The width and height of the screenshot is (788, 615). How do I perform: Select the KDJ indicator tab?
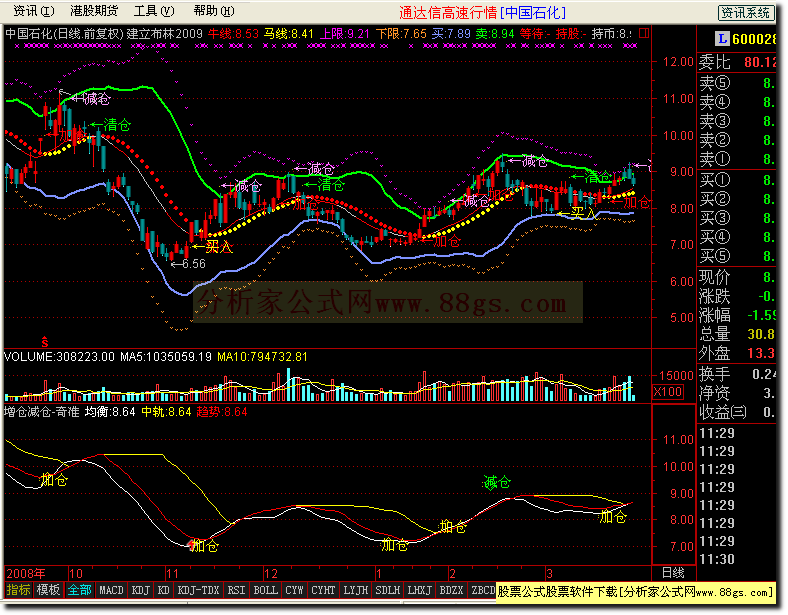click(140, 590)
